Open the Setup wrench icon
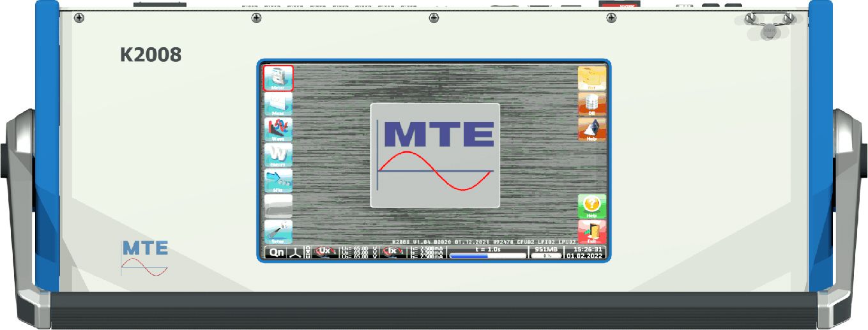Screen dimensions: 868x330 [x=278, y=232]
